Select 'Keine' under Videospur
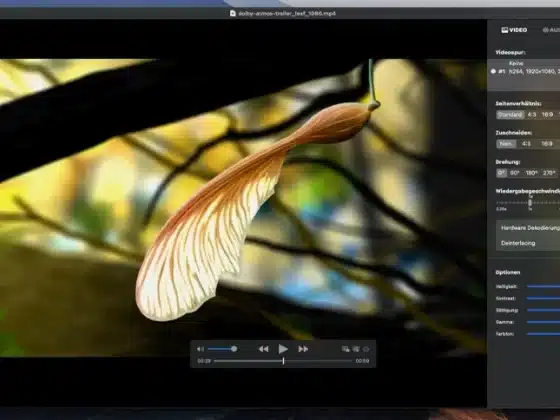Screen dimensions: 560x420 pos(516,63)
